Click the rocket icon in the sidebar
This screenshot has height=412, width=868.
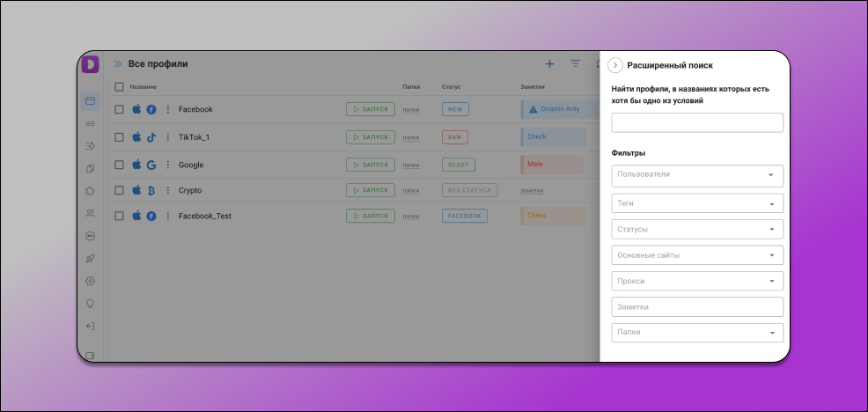90,259
